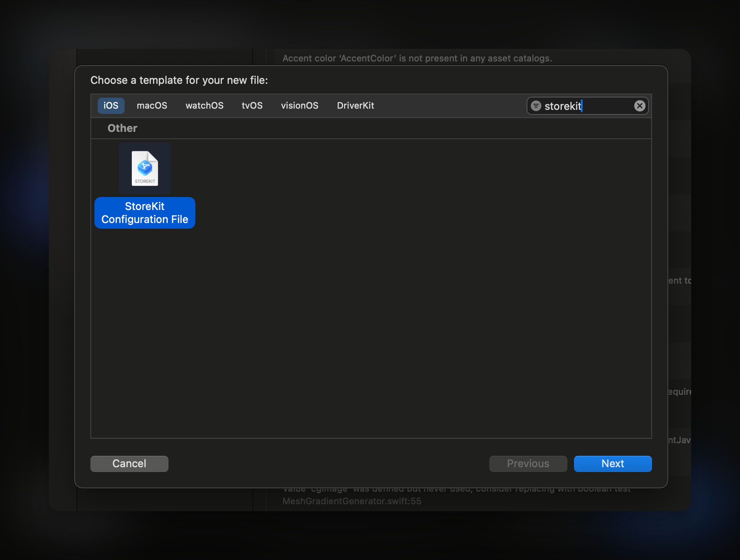The height and width of the screenshot is (560, 740).
Task: Click the 'Choose a template' heading text
Action: [179, 80]
